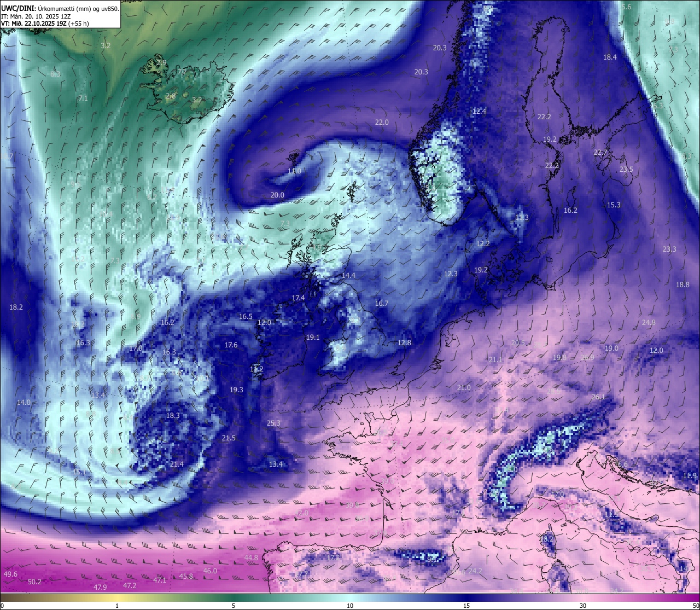Click the 12.4 value over Scandinavia
The image size is (700, 610).
point(479,111)
